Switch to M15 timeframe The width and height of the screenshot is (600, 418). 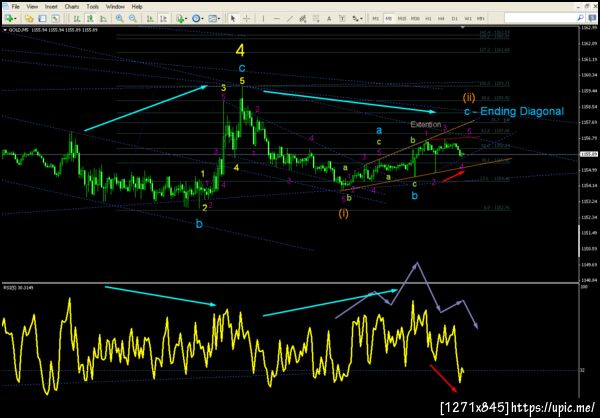(402, 18)
